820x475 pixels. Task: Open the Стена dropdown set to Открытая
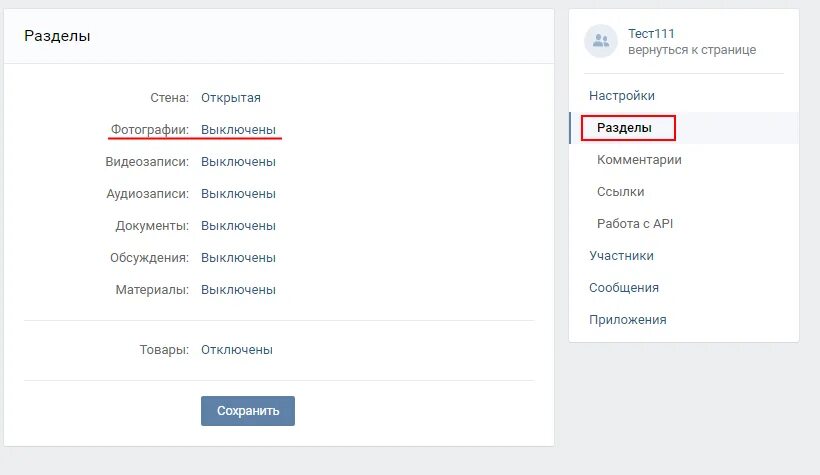(x=230, y=98)
